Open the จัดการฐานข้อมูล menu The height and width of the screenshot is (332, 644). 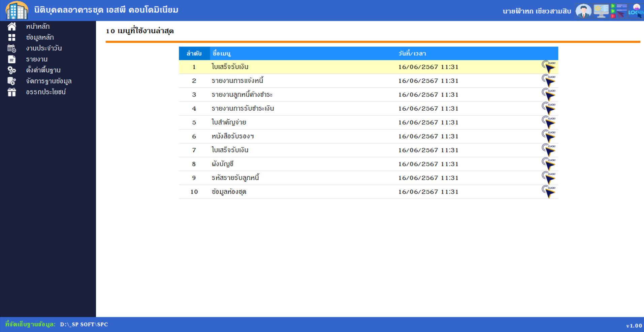(49, 81)
